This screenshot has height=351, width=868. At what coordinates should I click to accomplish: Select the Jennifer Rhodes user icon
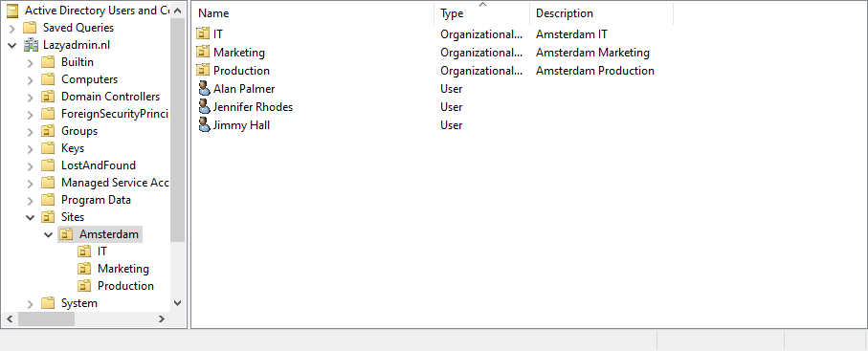(204, 107)
